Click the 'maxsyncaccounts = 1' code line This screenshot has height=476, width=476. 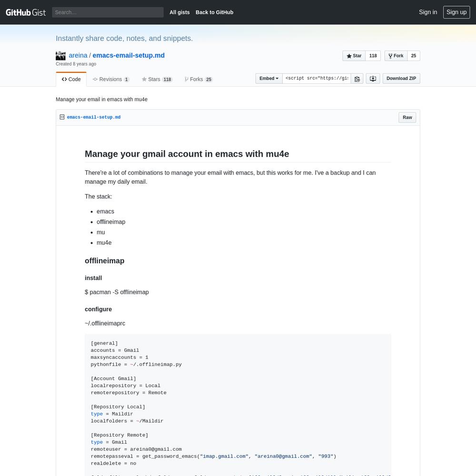(x=119, y=357)
